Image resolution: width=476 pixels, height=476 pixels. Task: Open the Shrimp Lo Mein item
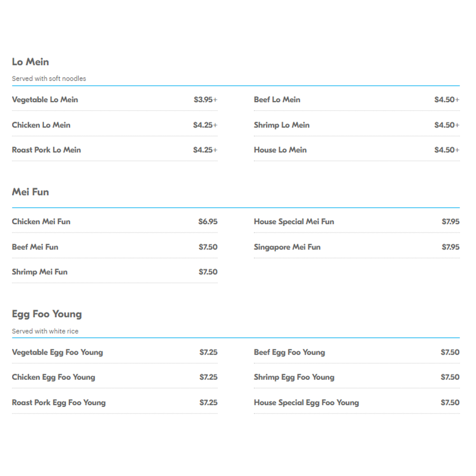282,125
